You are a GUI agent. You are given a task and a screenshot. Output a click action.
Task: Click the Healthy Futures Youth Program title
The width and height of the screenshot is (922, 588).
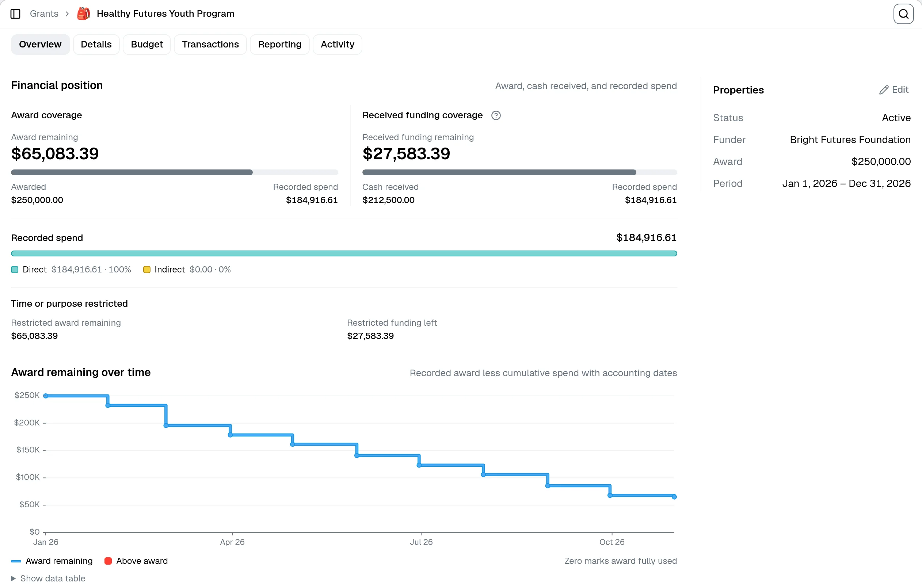pyautogui.click(x=165, y=14)
